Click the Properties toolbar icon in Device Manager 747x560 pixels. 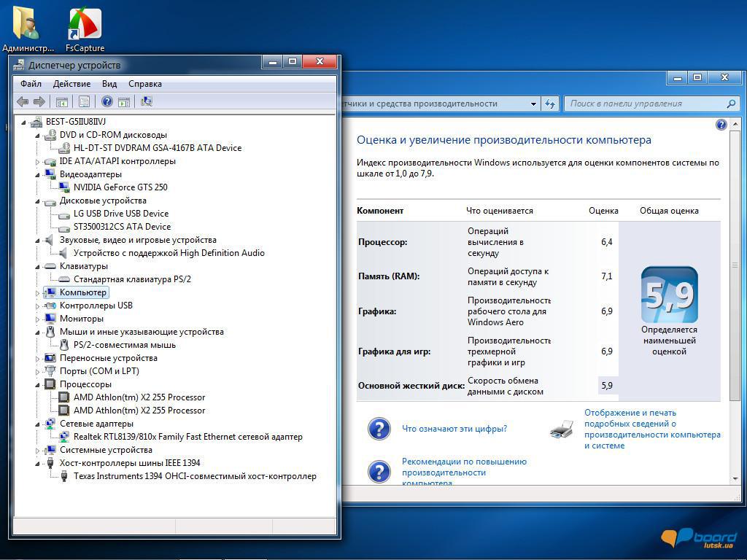click(x=84, y=102)
